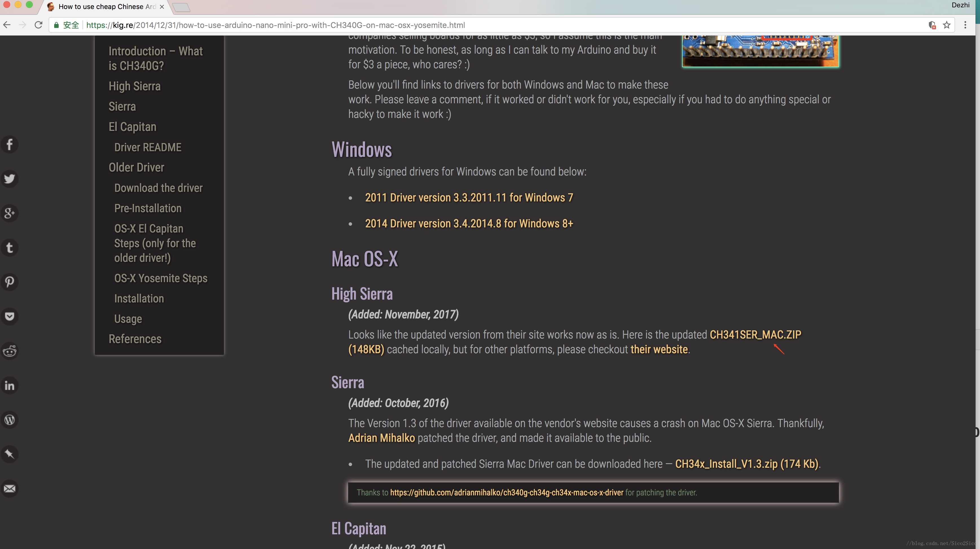Save page to Pocket
This screenshot has height=549, width=980.
click(x=10, y=317)
